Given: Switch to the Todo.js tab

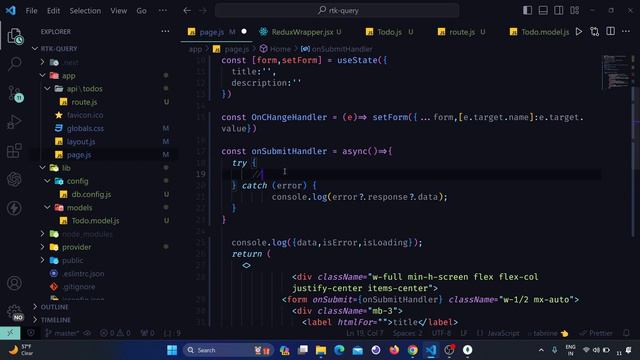Looking at the screenshot, I should 389,32.
